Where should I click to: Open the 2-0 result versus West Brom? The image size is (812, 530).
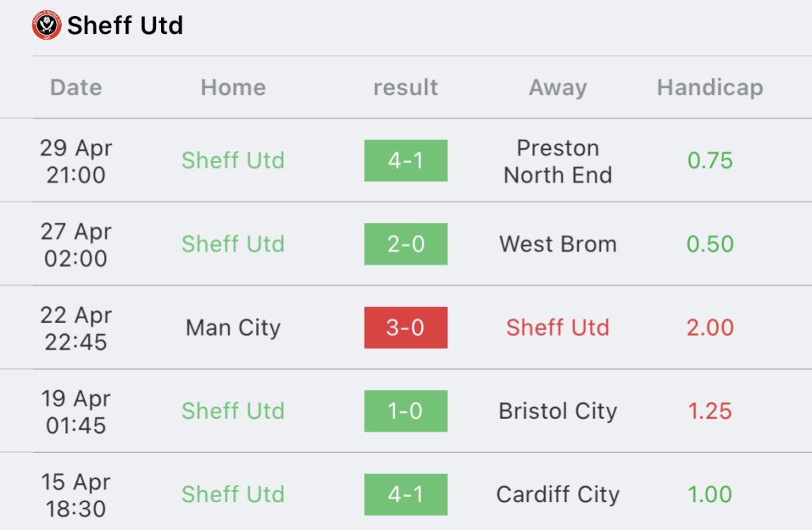coord(405,244)
